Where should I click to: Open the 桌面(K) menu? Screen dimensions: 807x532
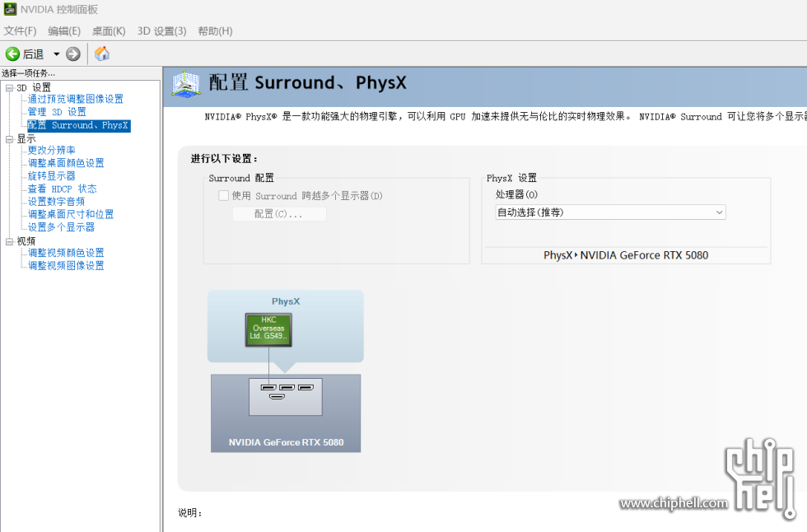tap(109, 30)
